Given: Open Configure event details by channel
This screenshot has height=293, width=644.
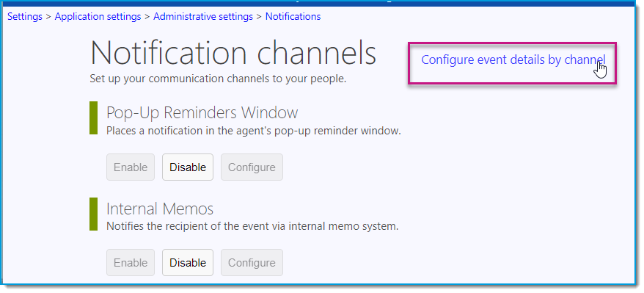Looking at the screenshot, I should (513, 60).
